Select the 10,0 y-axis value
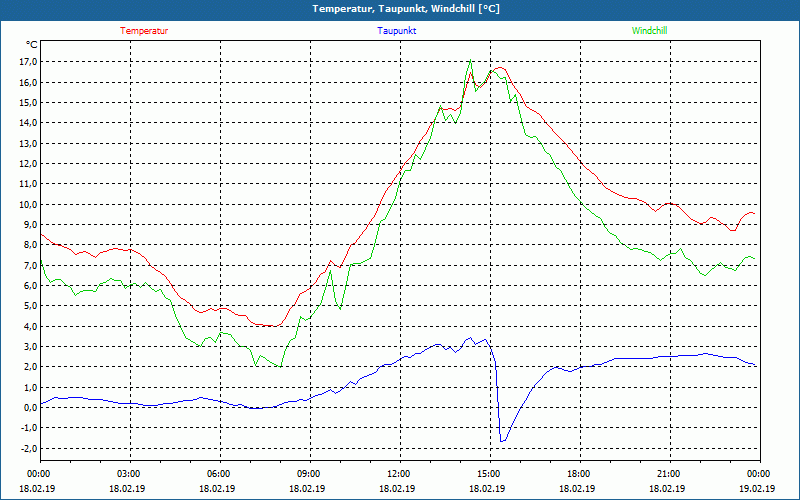800x500 pixels. point(28,204)
